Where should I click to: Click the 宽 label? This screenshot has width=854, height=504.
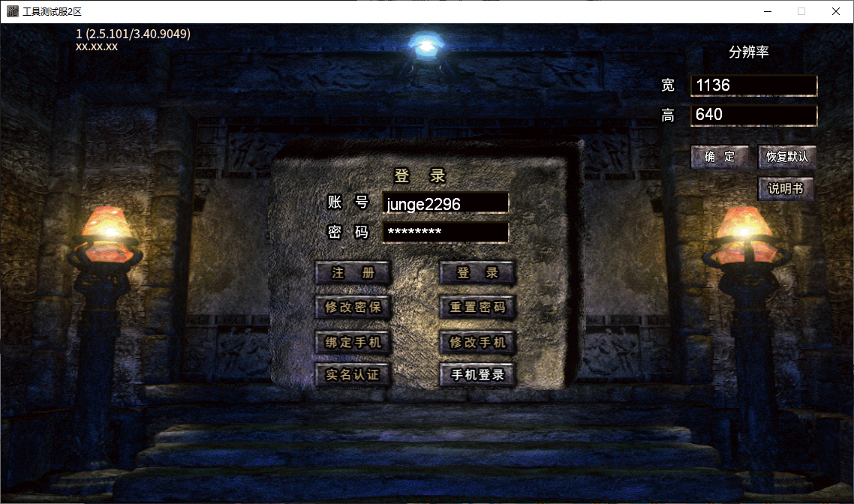click(668, 85)
